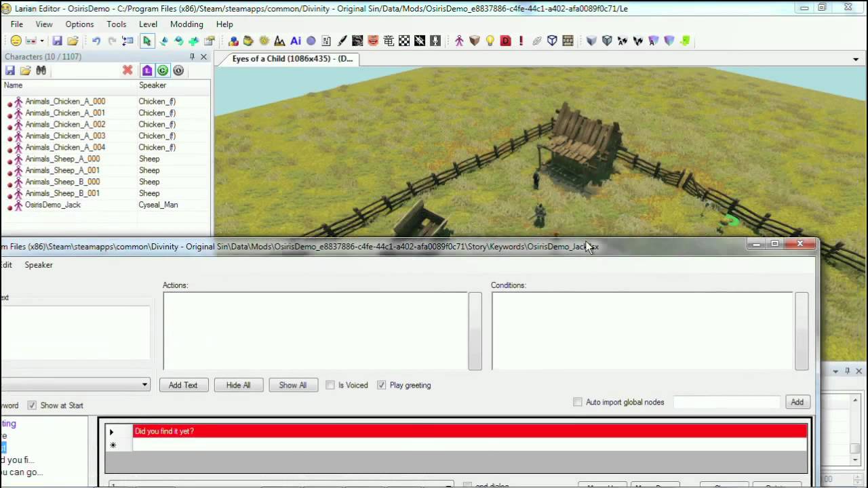This screenshot has height=488, width=868.
Task: Open the Modding menu
Action: (x=186, y=24)
